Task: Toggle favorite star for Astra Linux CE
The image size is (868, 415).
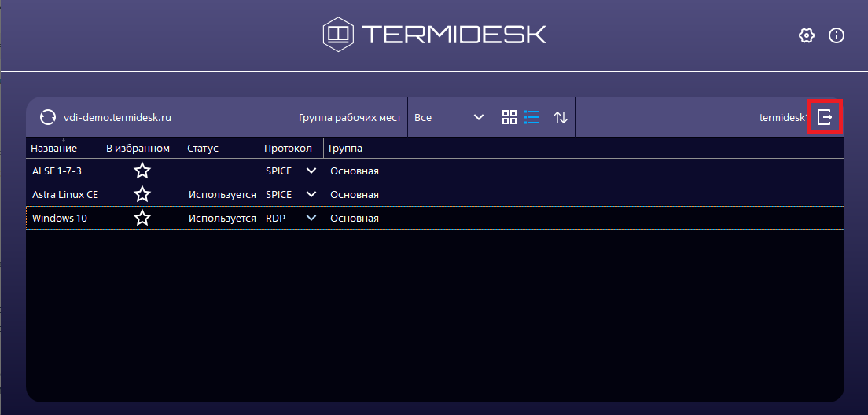Action: point(142,194)
